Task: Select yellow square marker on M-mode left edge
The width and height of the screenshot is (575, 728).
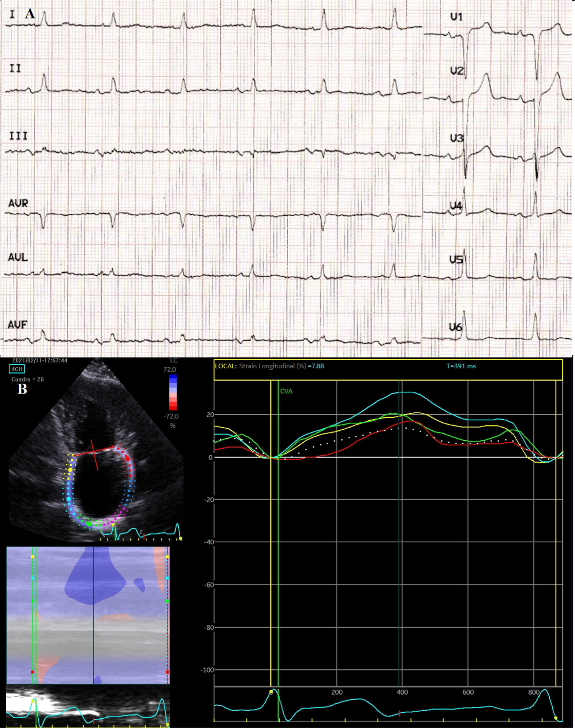Action: click(33, 556)
